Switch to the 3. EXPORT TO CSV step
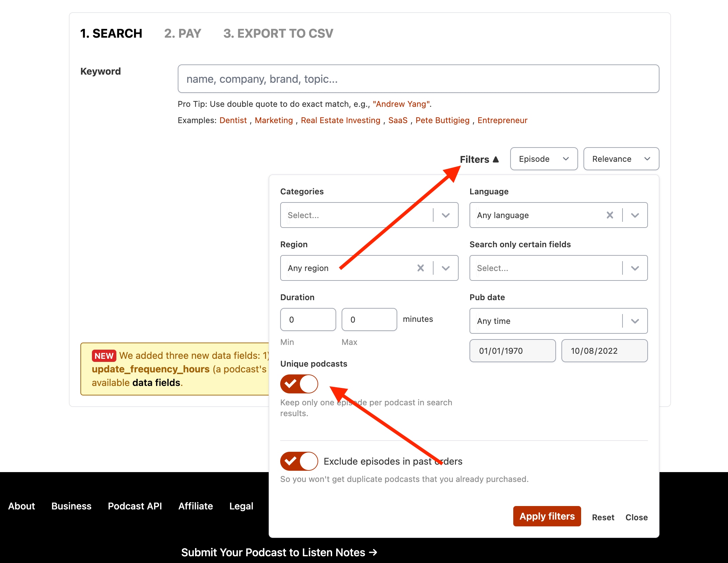Screen dimensions: 728x563 (x=277, y=33)
